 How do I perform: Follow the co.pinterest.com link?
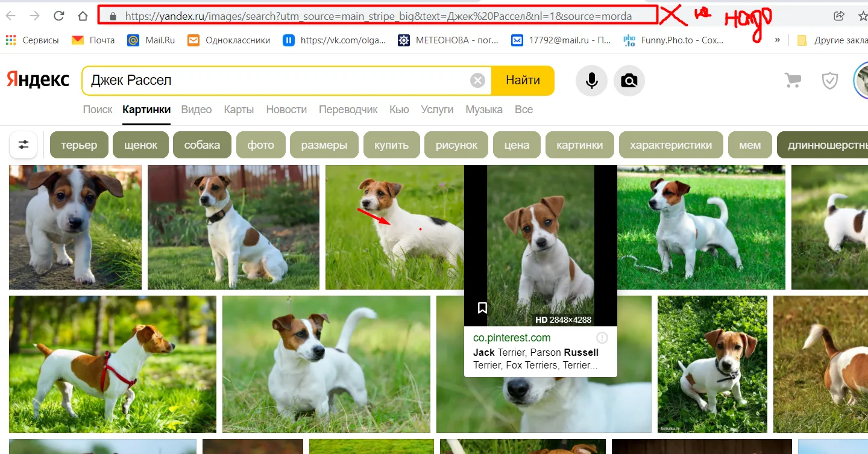tap(512, 337)
